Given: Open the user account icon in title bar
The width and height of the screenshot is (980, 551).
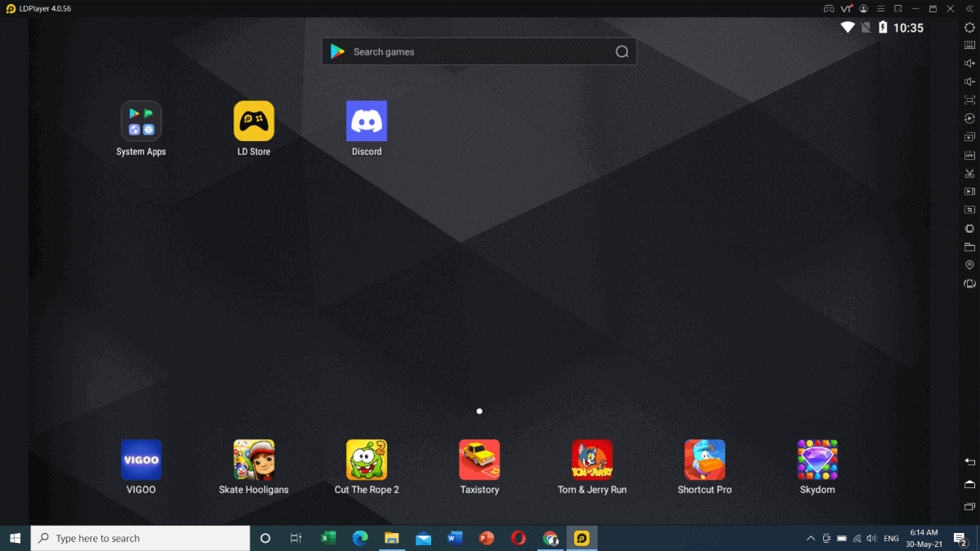Looking at the screenshot, I should (863, 8).
